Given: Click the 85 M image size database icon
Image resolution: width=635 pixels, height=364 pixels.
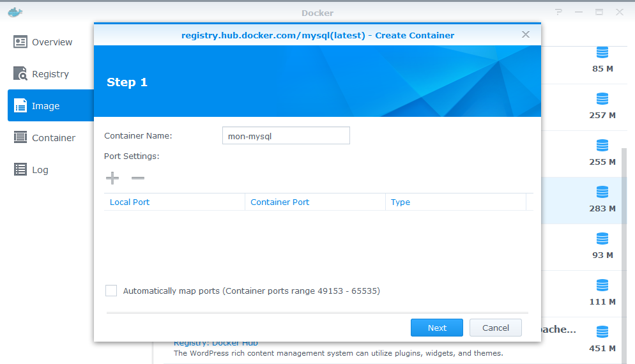Looking at the screenshot, I should tap(602, 52).
